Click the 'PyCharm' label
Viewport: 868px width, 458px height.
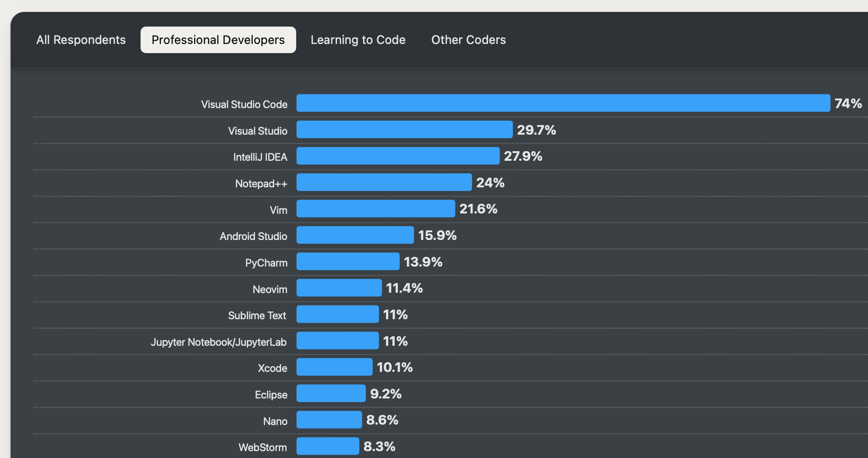(x=266, y=263)
